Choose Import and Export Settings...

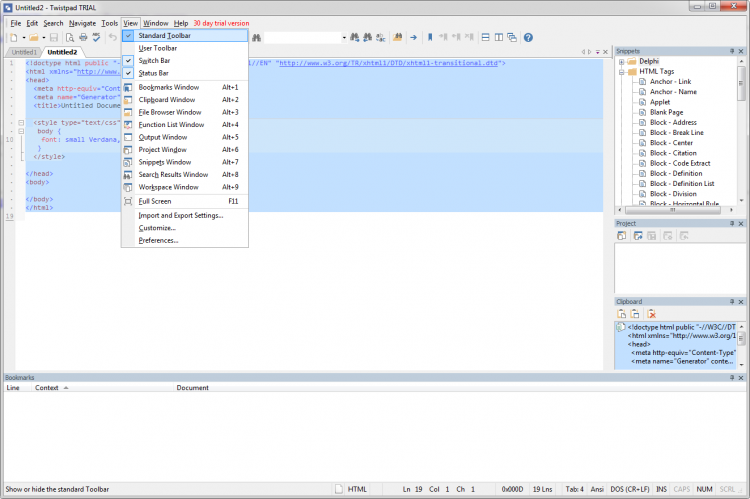185,215
